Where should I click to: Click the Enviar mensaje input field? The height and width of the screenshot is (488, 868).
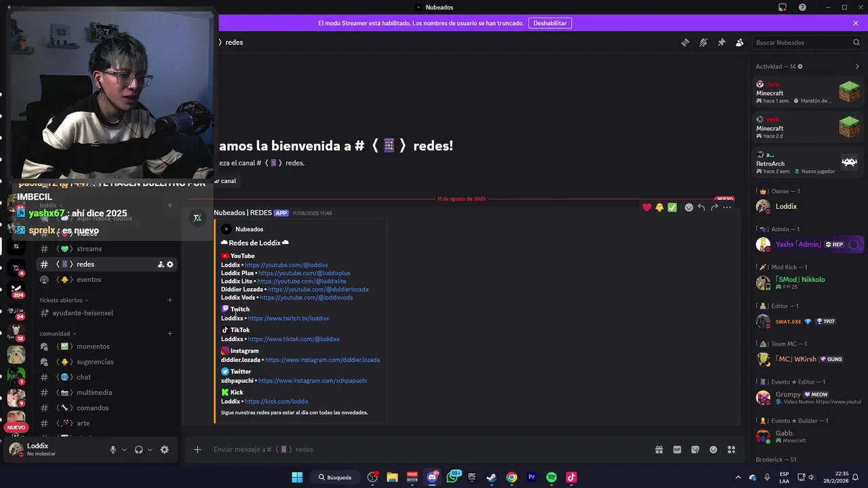[431, 449]
